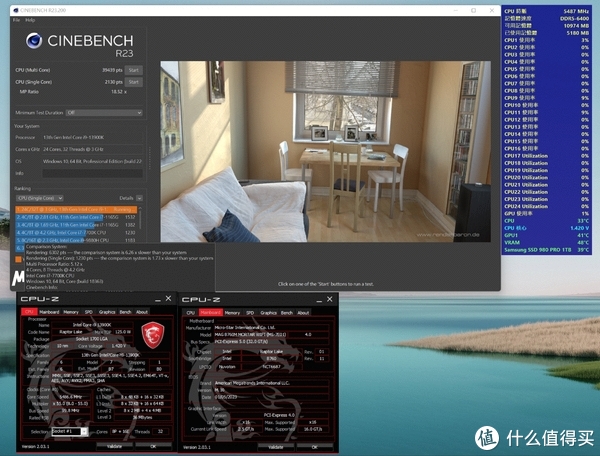Click OK in the right CPU-Z window

click(315, 447)
